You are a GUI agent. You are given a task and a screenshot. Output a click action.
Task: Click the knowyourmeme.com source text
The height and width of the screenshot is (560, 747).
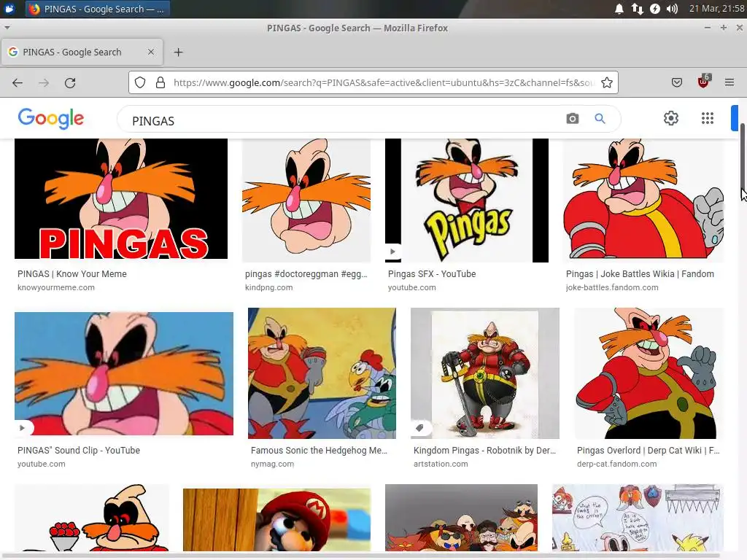click(56, 287)
